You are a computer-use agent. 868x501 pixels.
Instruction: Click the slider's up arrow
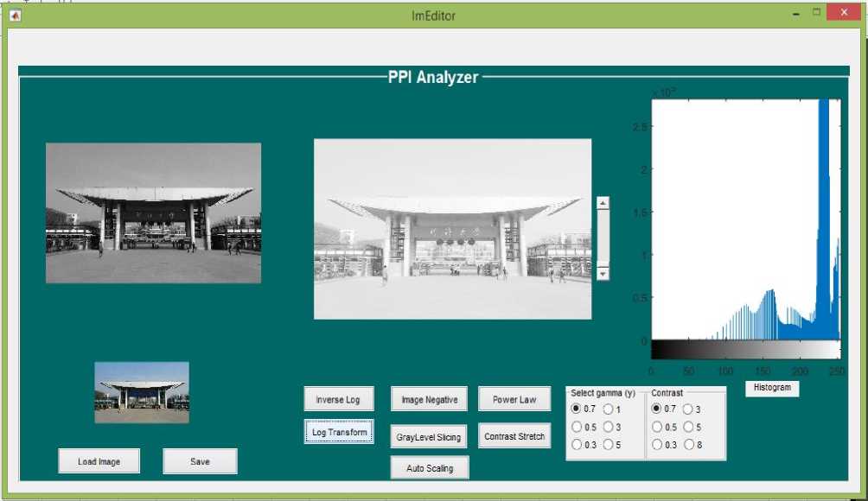pyautogui.click(x=603, y=203)
